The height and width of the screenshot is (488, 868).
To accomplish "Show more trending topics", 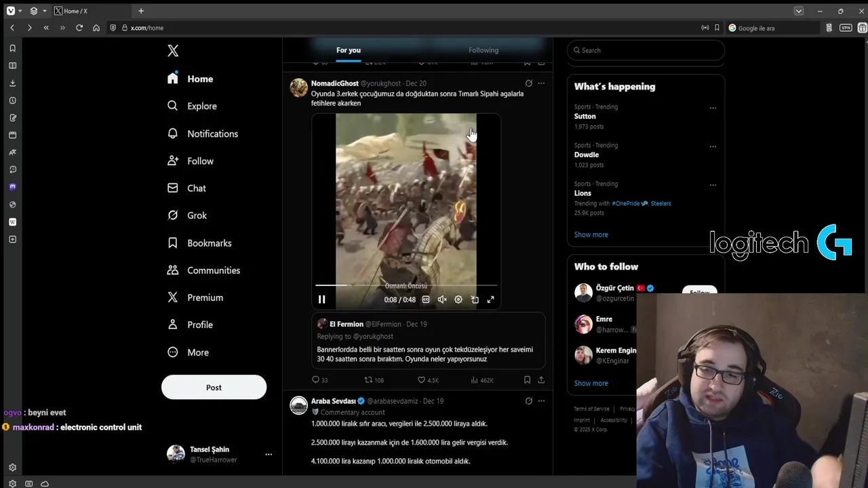I will point(591,235).
